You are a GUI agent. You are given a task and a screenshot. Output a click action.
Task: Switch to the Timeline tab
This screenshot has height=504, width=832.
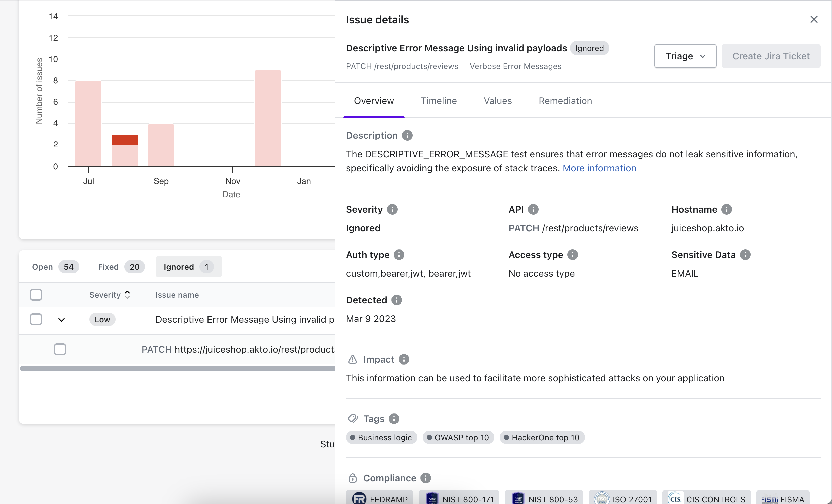(439, 101)
